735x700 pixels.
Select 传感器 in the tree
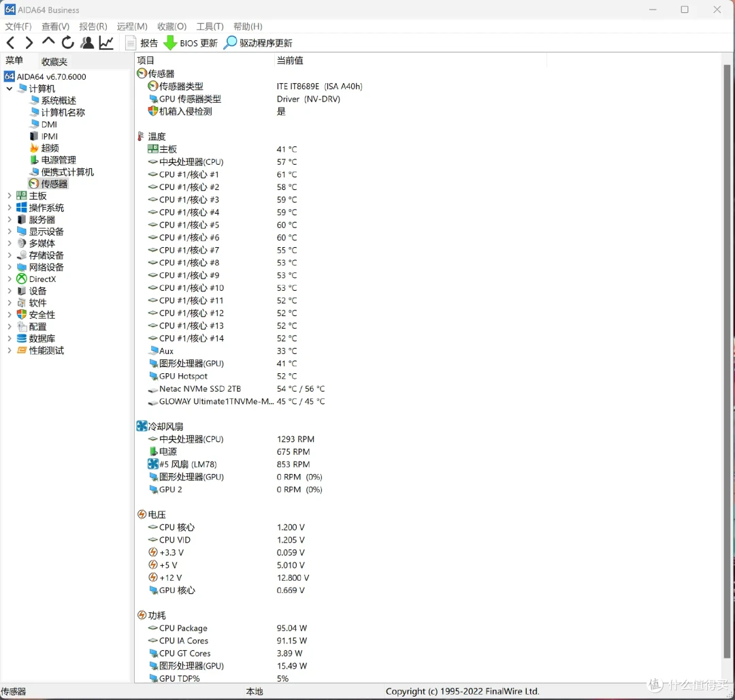pyautogui.click(x=48, y=184)
